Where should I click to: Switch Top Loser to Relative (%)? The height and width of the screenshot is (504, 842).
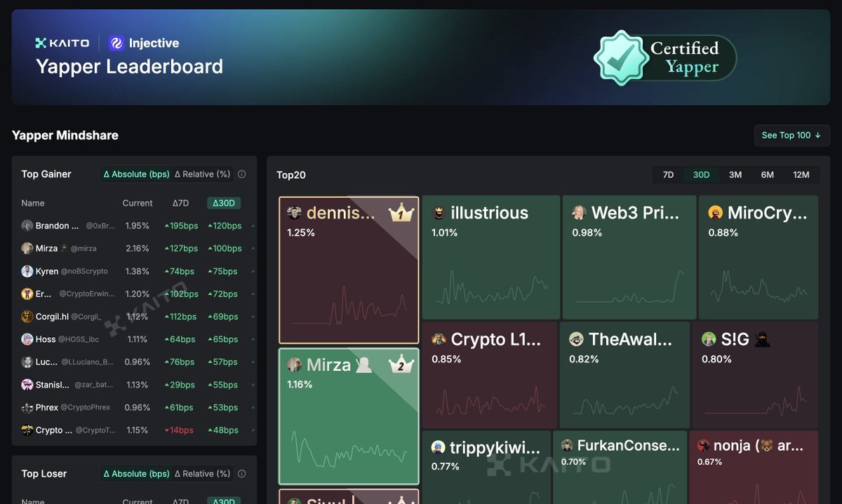pyautogui.click(x=202, y=474)
